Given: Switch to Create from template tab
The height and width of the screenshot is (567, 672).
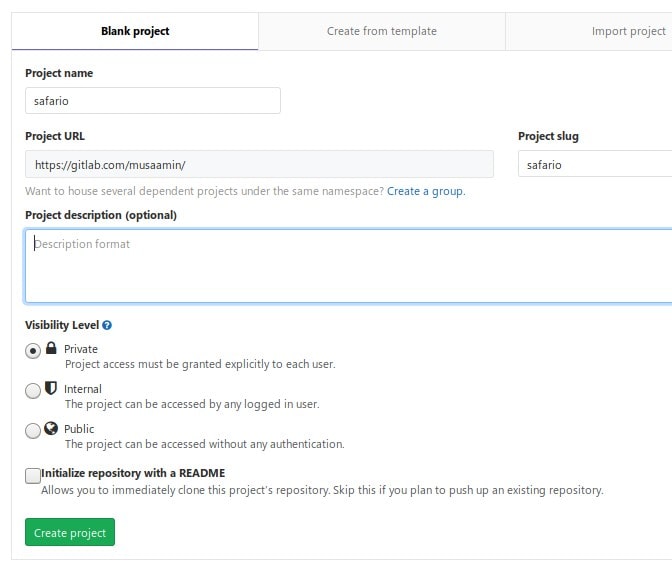Looking at the screenshot, I should 382,31.
